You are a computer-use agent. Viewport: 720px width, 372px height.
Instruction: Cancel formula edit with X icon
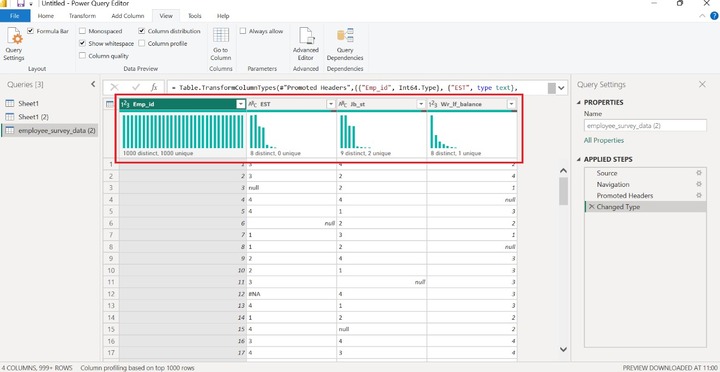point(114,87)
